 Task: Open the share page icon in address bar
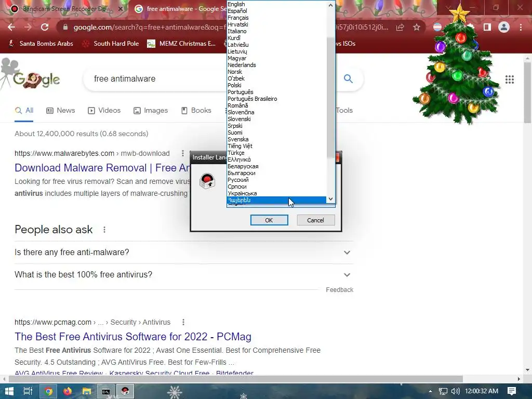coord(400,28)
